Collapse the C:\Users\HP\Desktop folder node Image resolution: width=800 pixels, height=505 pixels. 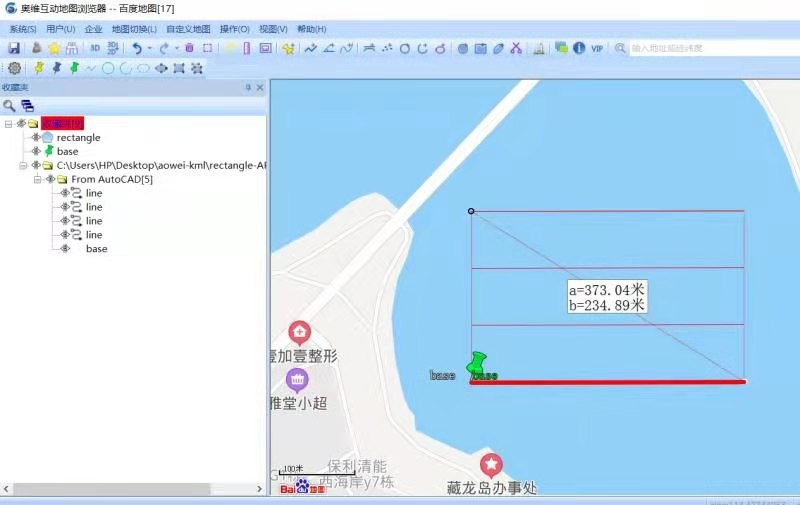click(23, 165)
